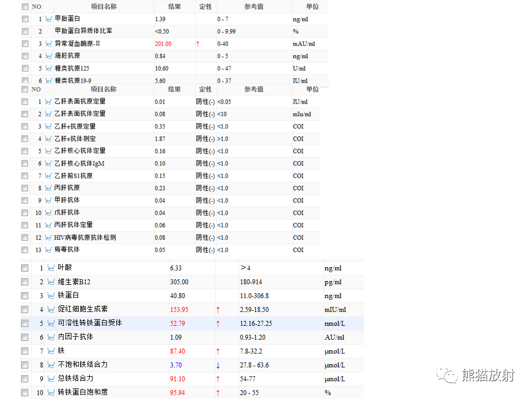
Task: Select abnormal result value 201.00
Action: tap(163, 44)
